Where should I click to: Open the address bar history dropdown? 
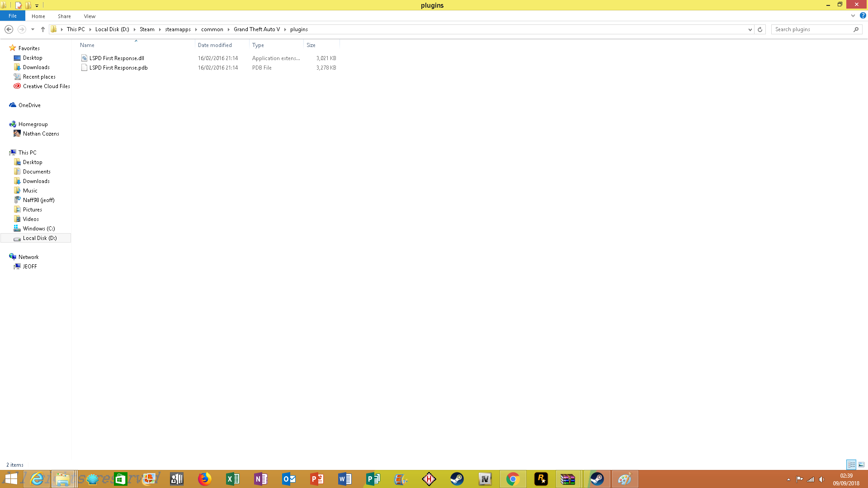click(750, 29)
